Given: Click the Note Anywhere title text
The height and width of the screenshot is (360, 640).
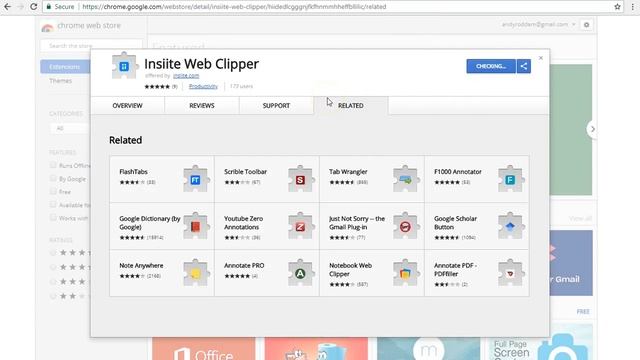Looking at the screenshot, I should point(141,265).
